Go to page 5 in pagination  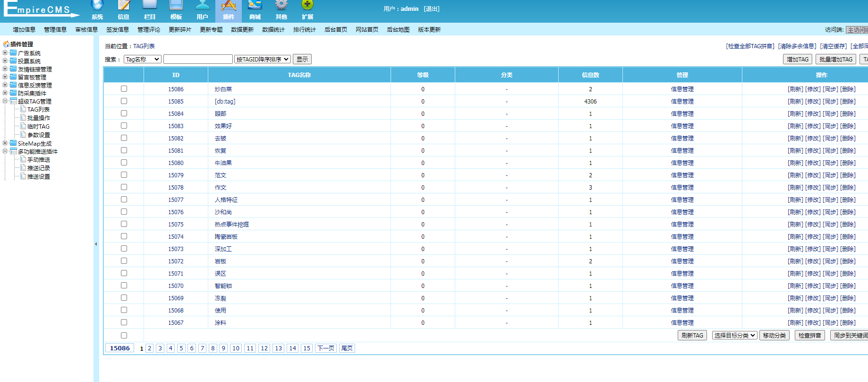click(181, 348)
